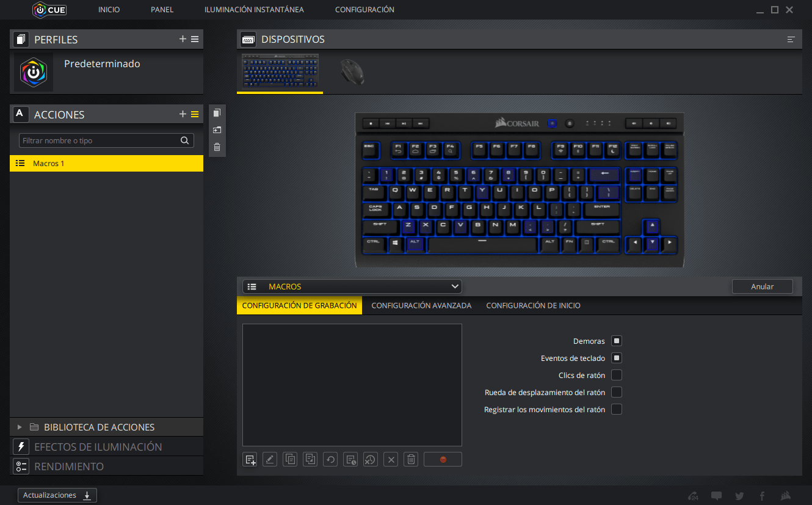Click the X clear icon under macro list
This screenshot has height=505, width=812.
pyautogui.click(x=391, y=460)
